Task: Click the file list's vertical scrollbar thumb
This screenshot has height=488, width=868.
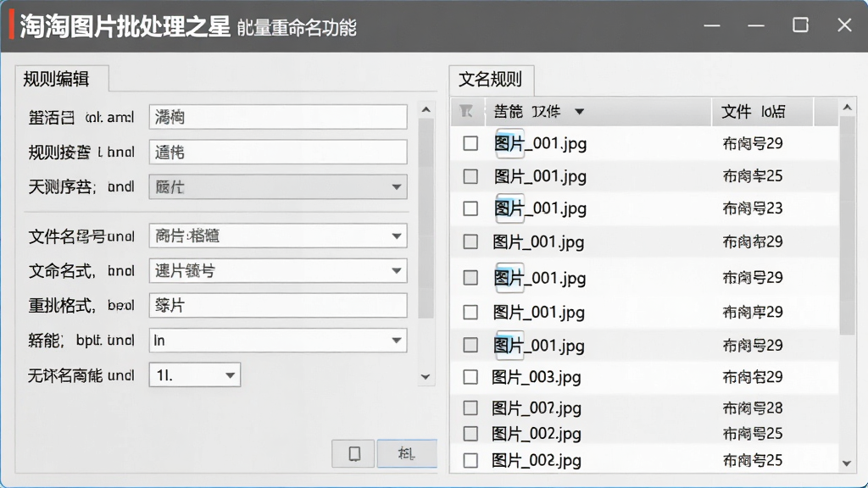Action: coord(847,225)
